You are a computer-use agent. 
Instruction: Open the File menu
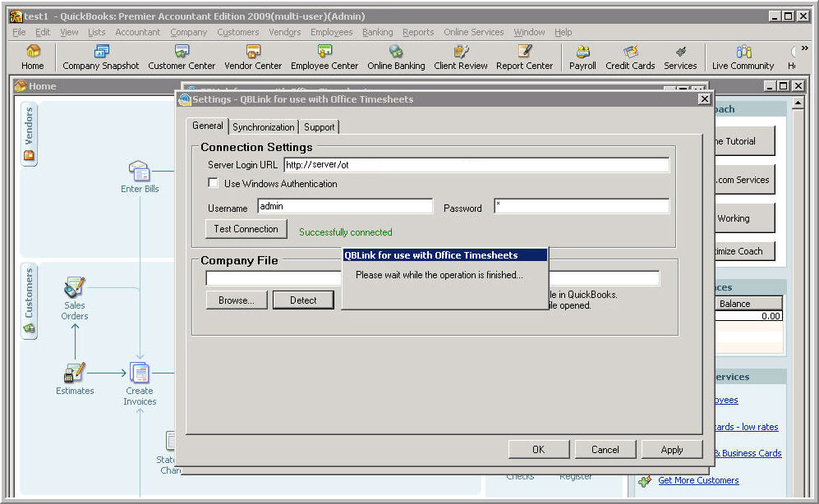point(19,32)
